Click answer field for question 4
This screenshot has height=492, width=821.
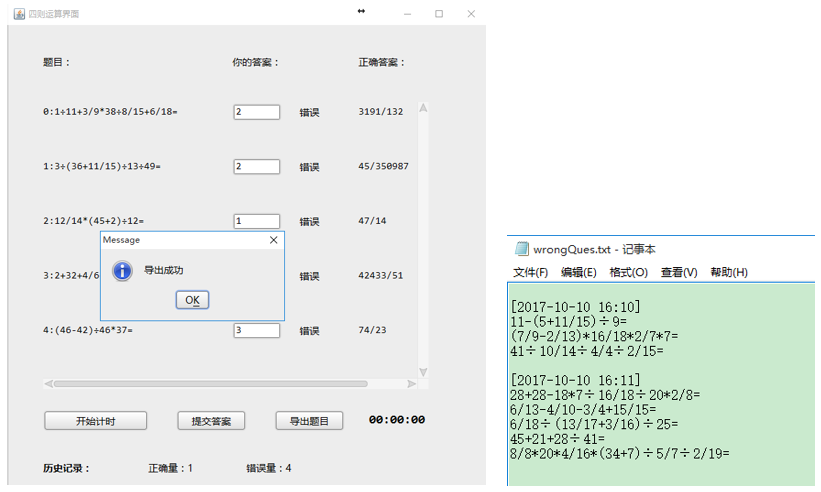(257, 330)
